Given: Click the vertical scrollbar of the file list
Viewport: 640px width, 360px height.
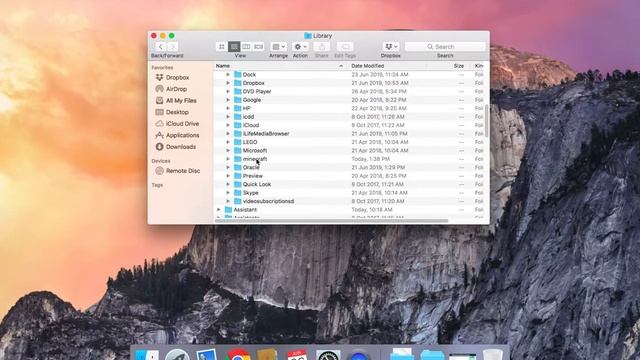Looking at the screenshot, I should (487, 121).
